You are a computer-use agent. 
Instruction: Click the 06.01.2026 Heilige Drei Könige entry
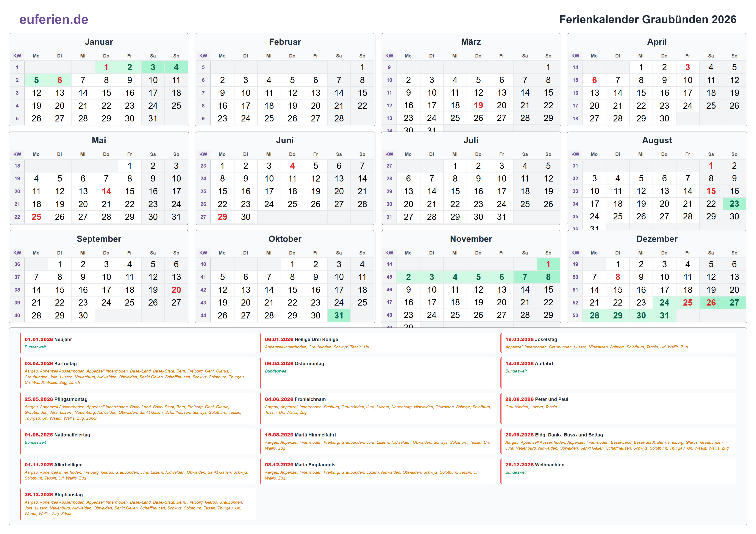point(378,343)
